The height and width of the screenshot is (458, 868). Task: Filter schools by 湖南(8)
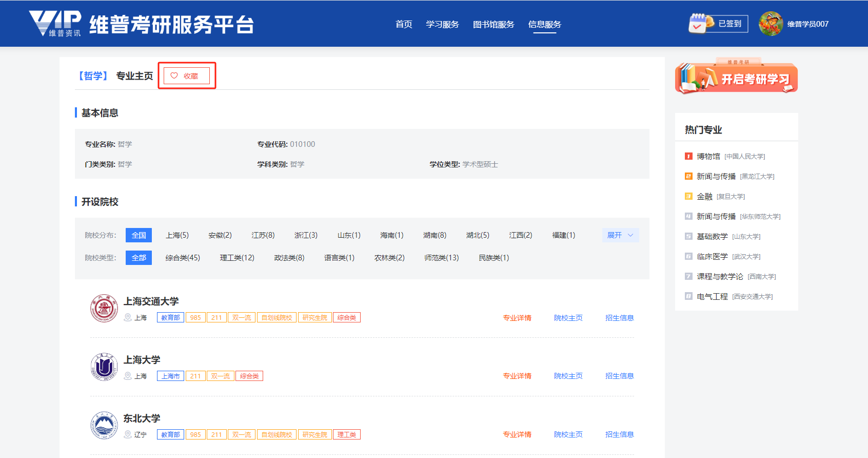(435, 235)
